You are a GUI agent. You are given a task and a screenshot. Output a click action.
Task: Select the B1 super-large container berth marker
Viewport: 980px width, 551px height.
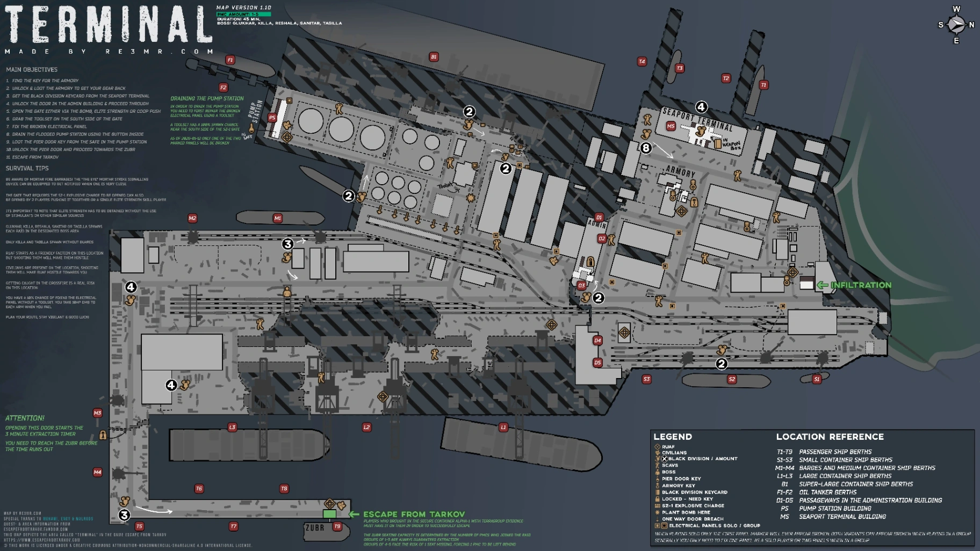(x=434, y=57)
